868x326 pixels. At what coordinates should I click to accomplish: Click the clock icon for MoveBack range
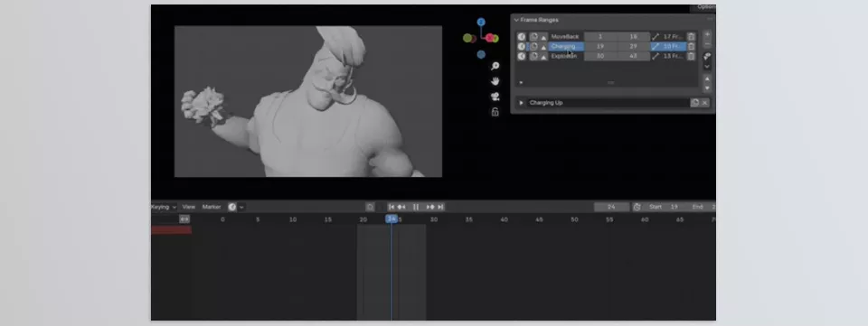tap(522, 36)
